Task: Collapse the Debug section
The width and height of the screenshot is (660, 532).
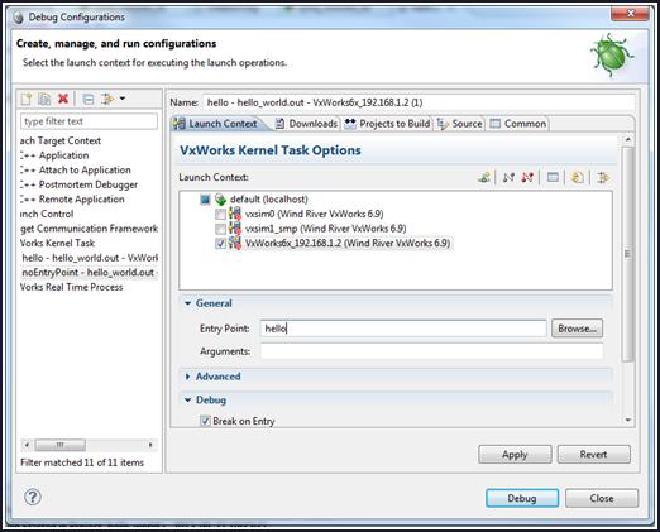Action: 188,400
